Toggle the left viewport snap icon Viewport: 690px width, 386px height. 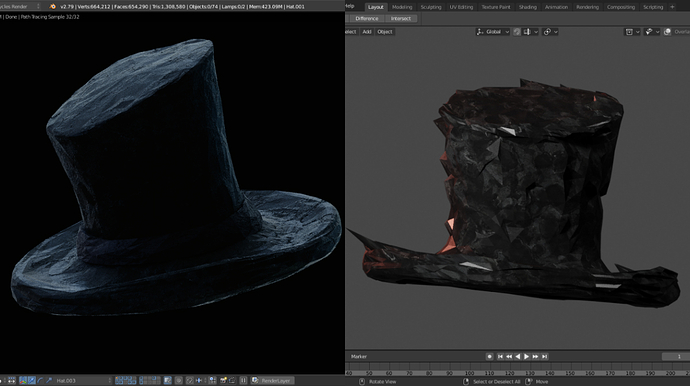coord(190,380)
